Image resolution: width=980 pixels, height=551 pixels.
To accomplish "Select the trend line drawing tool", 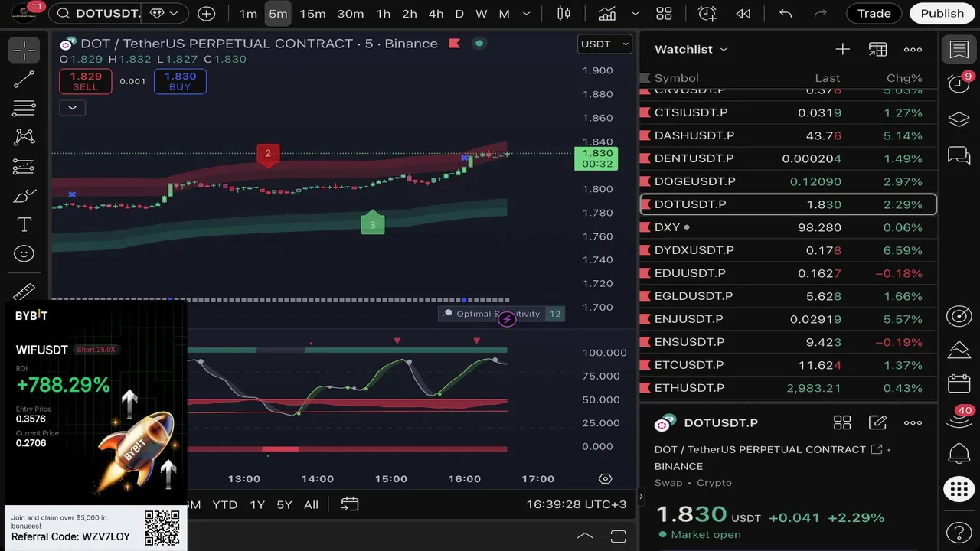I will coord(24,80).
